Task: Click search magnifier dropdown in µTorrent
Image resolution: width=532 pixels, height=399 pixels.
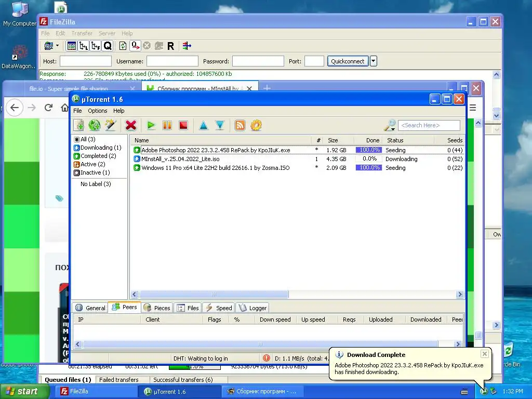Action: [x=390, y=125]
